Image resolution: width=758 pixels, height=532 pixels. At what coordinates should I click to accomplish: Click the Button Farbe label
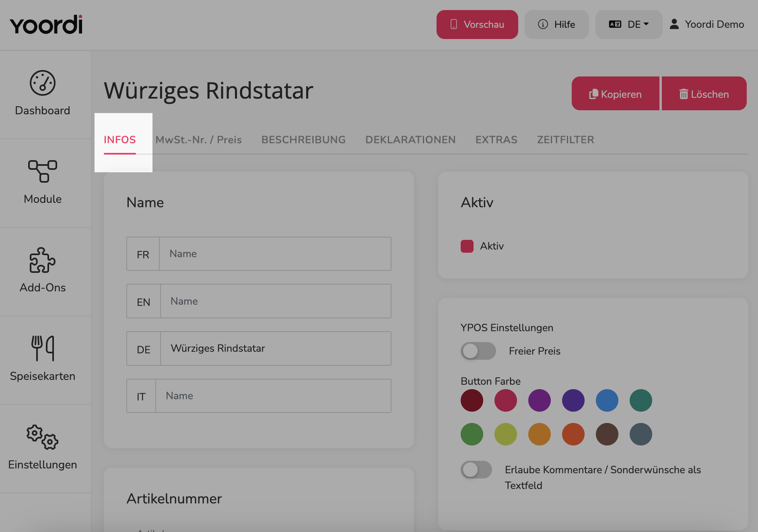[x=490, y=381]
